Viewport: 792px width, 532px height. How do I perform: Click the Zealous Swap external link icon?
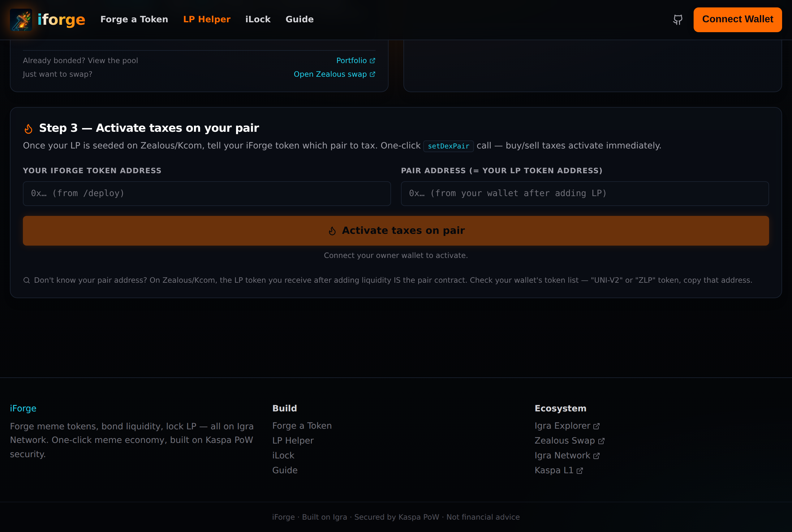point(601,441)
